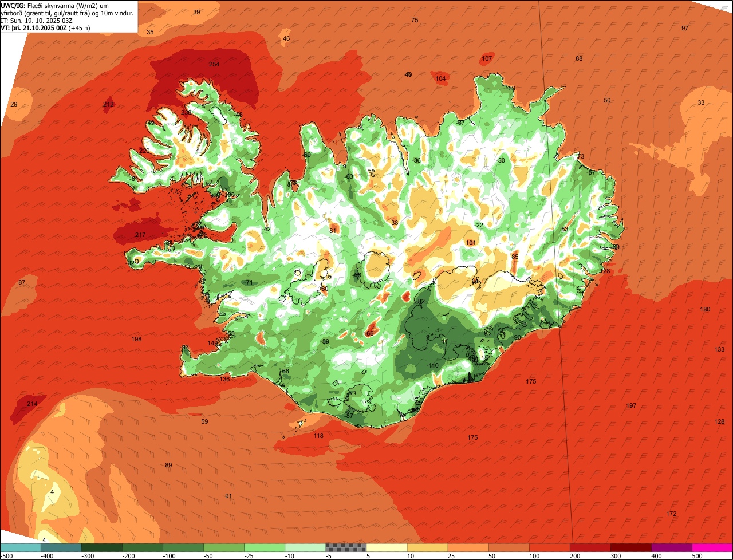Select the '198' ocean flux value

click(136, 340)
